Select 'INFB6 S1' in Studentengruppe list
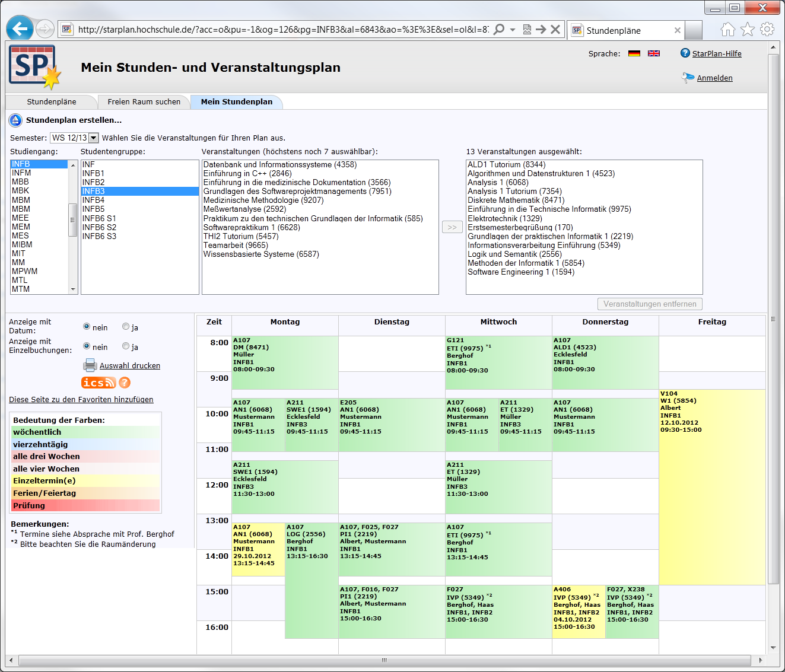The height and width of the screenshot is (672, 785). pos(140,218)
